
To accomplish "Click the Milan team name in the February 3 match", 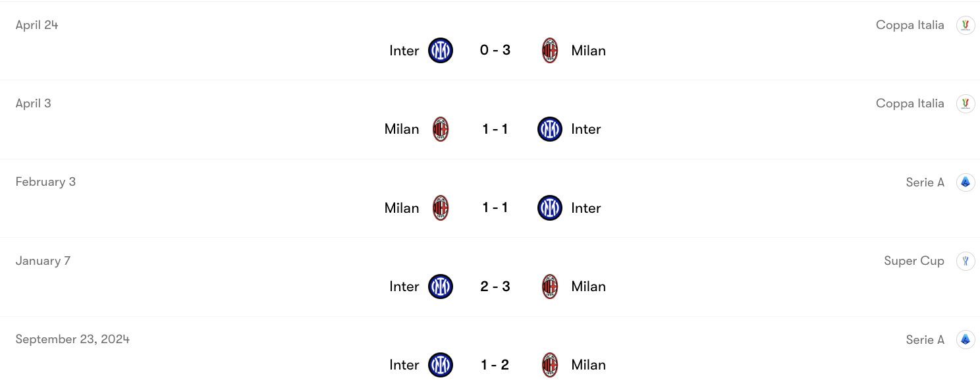I will coord(402,207).
